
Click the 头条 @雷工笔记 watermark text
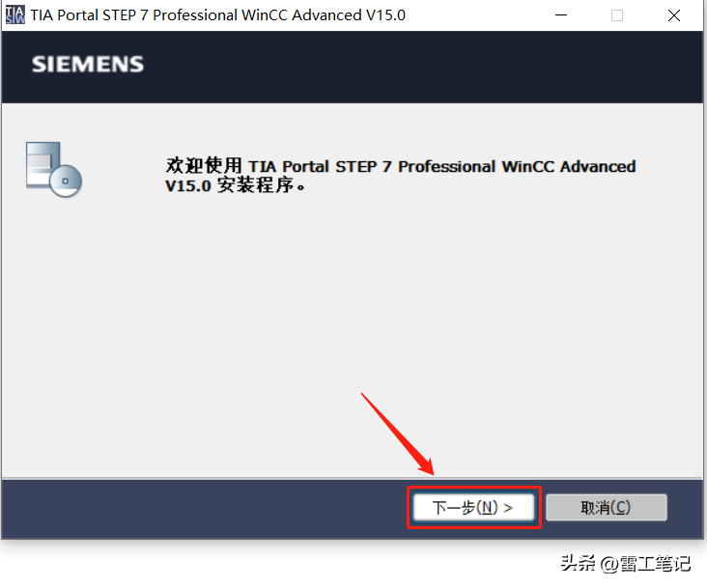tap(626, 563)
